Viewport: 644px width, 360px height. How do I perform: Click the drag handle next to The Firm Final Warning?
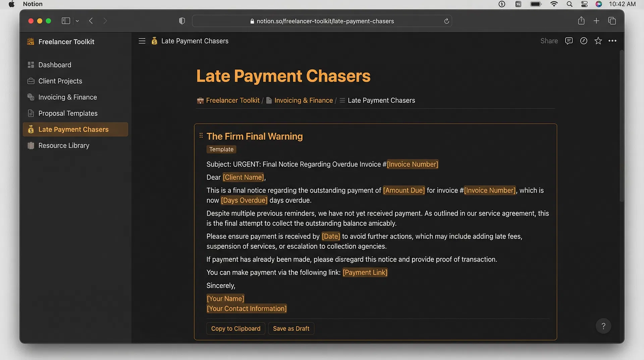click(201, 135)
